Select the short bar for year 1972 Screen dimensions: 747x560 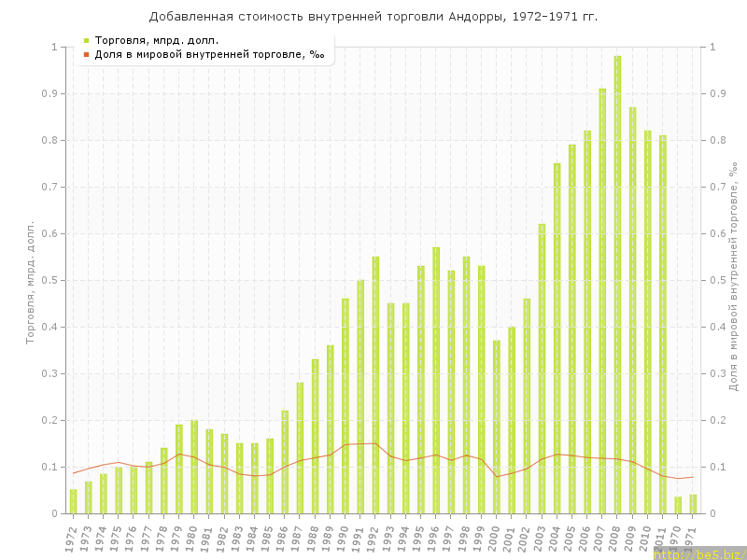[x=74, y=501]
